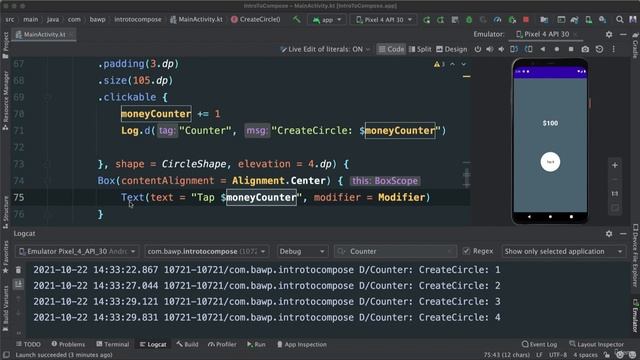The height and width of the screenshot is (360, 640).
Task: Switch editor to Design view
Action: [451, 49]
